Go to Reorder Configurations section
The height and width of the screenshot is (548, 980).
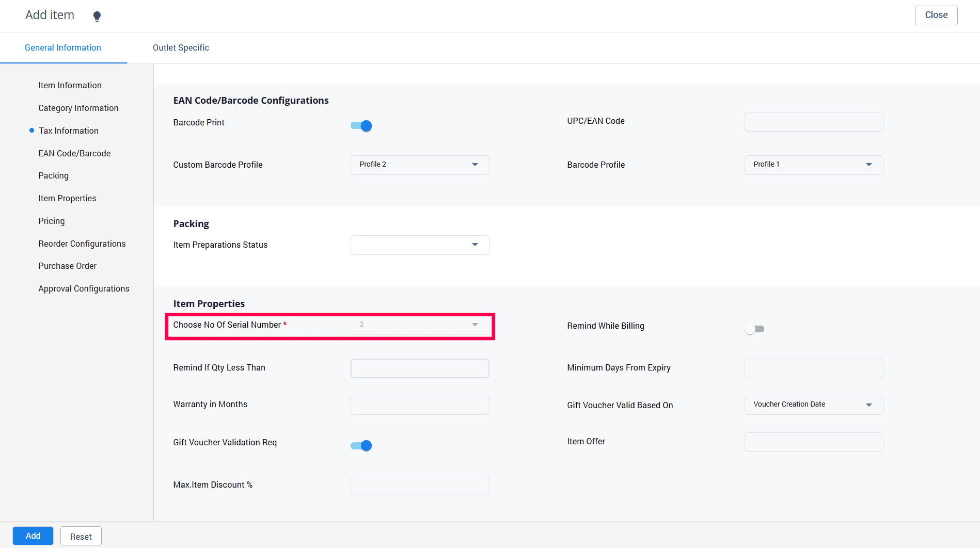click(x=82, y=244)
